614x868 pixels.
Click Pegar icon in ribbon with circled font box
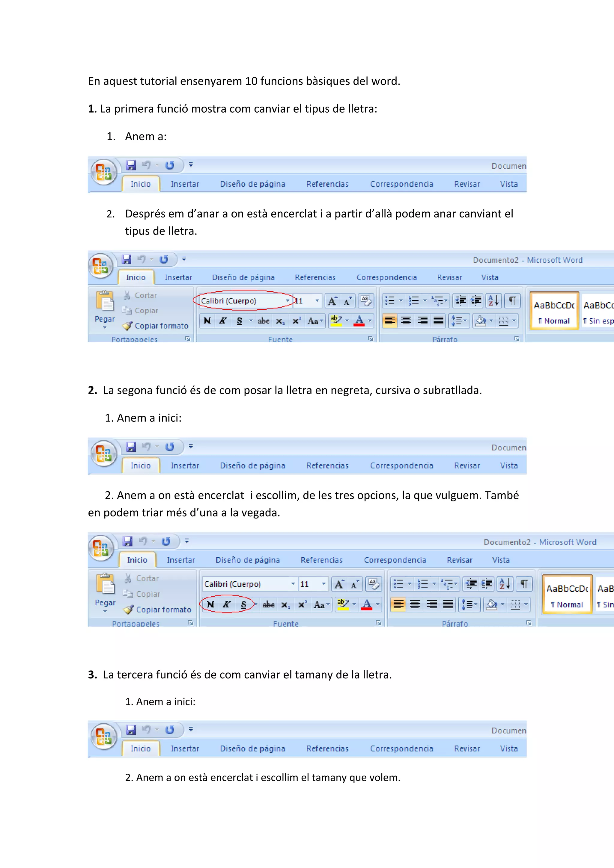click(105, 302)
